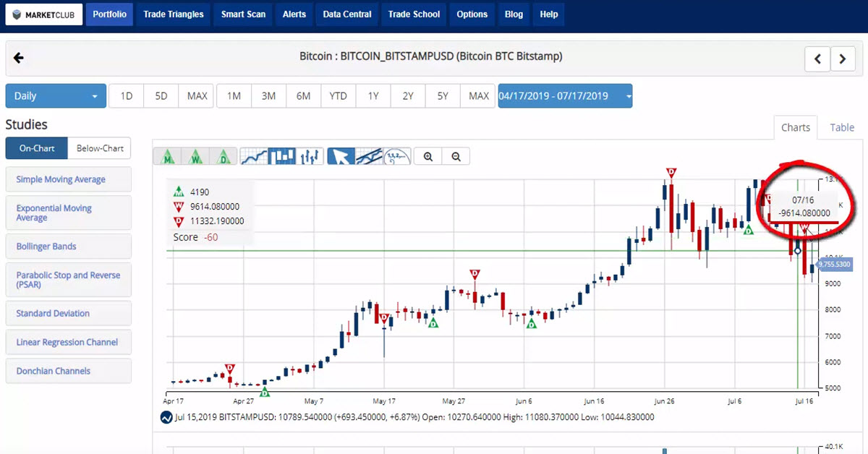This screenshot has height=454, width=868.
Task: Add the Bollinger Bands study
Action: point(68,247)
